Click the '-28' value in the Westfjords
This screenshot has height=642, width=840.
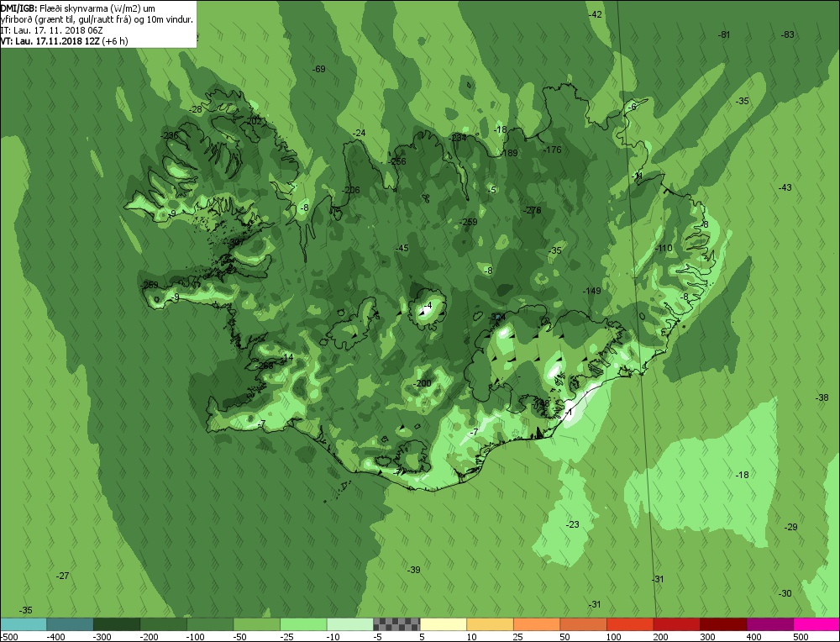click(x=196, y=109)
